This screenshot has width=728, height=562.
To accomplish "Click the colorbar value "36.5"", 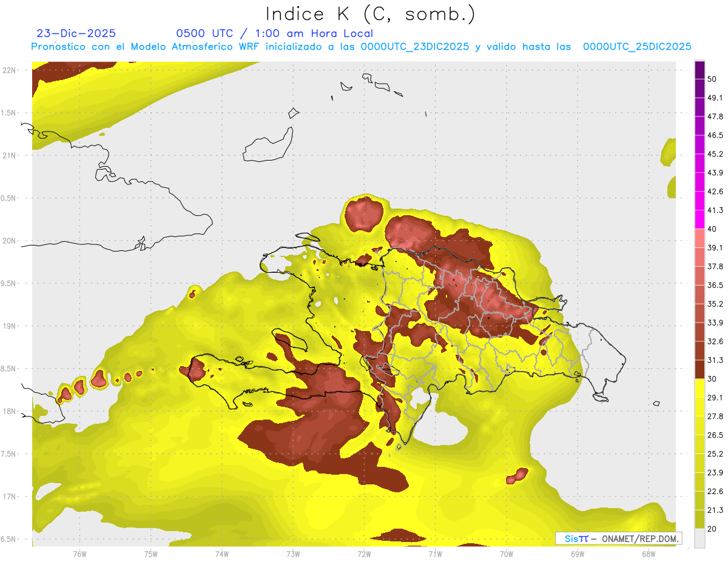I will coord(715,286).
